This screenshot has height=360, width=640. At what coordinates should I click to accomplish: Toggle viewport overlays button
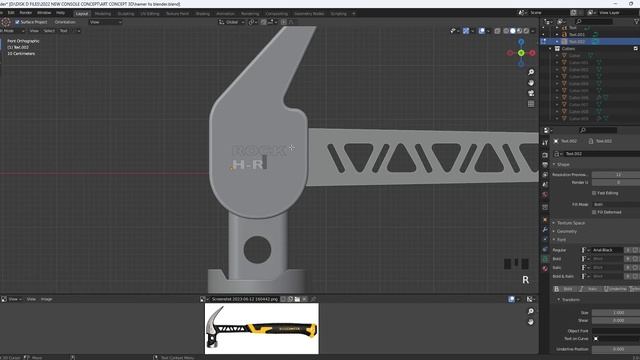(482, 31)
